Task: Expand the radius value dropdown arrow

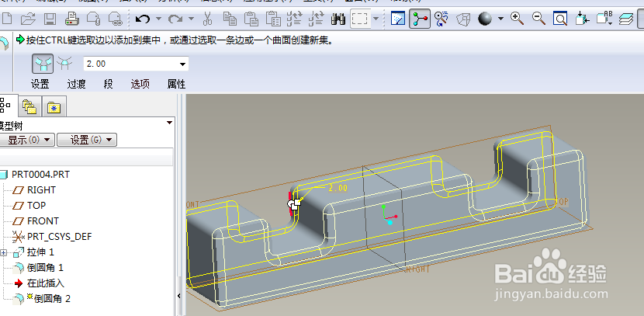Action: 182,64
